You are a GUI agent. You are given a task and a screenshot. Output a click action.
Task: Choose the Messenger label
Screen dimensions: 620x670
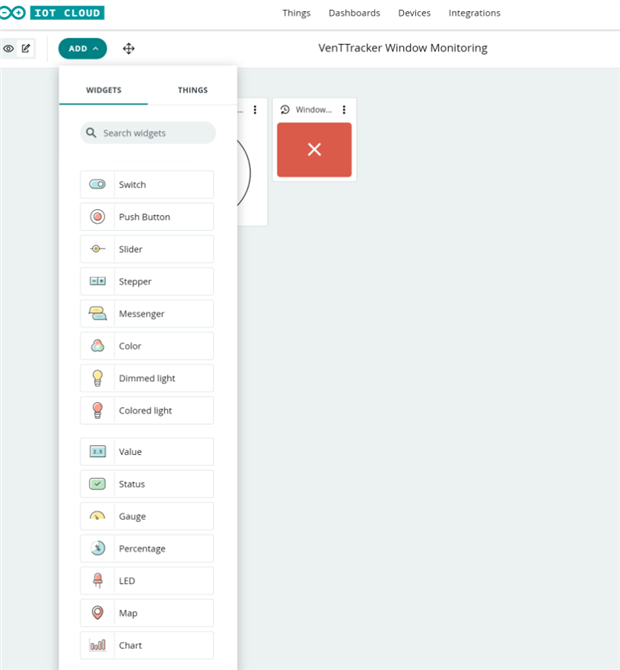[x=141, y=314]
